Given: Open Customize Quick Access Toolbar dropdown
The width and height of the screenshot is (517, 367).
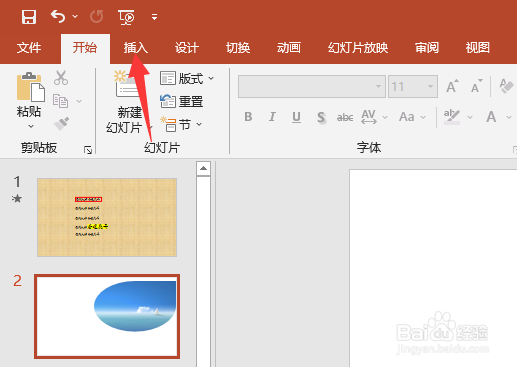Looking at the screenshot, I should pos(154,17).
